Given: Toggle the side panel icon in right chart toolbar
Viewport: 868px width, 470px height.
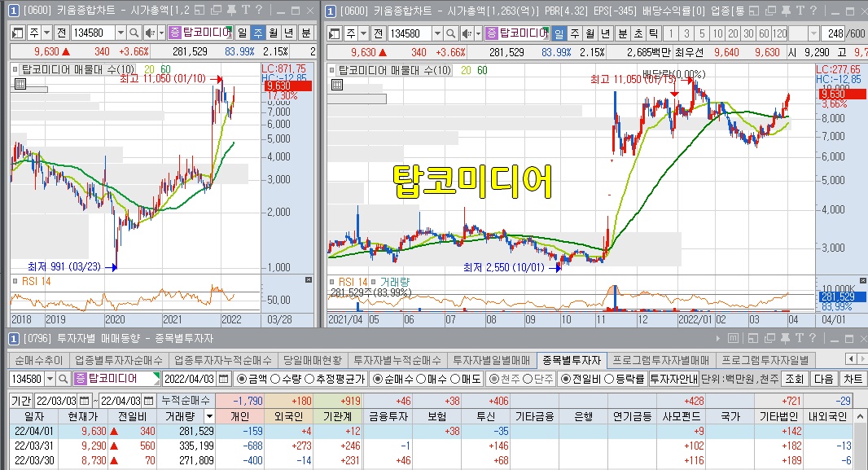Looking at the screenshot, I should coord(335,33).
